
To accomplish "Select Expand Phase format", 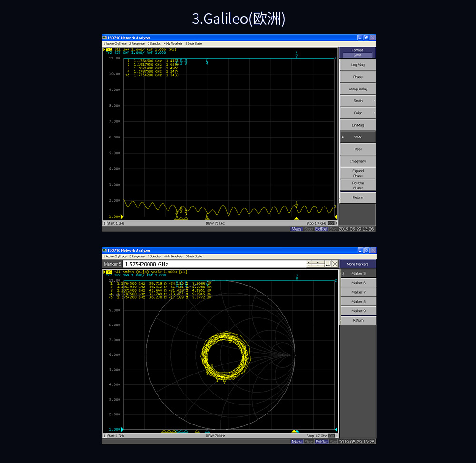I will pos(357,173).
